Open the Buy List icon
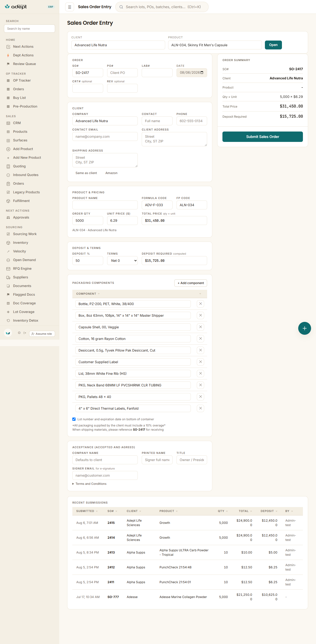Image resolution: width=316 pixels, height=644 pixels. pos(8,98)
